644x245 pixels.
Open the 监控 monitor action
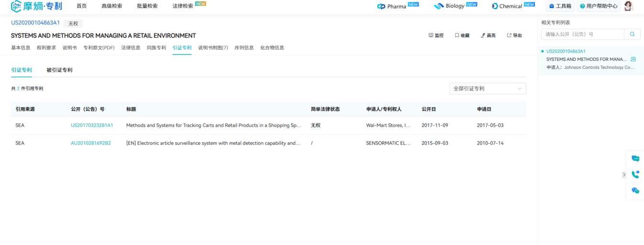coord(436,35)
